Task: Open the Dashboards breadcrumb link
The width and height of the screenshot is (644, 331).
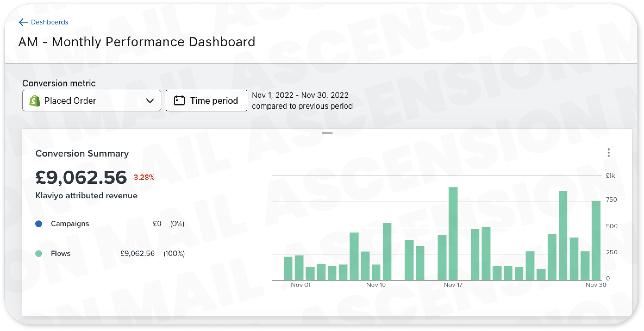Action: [x=49, y=22]
